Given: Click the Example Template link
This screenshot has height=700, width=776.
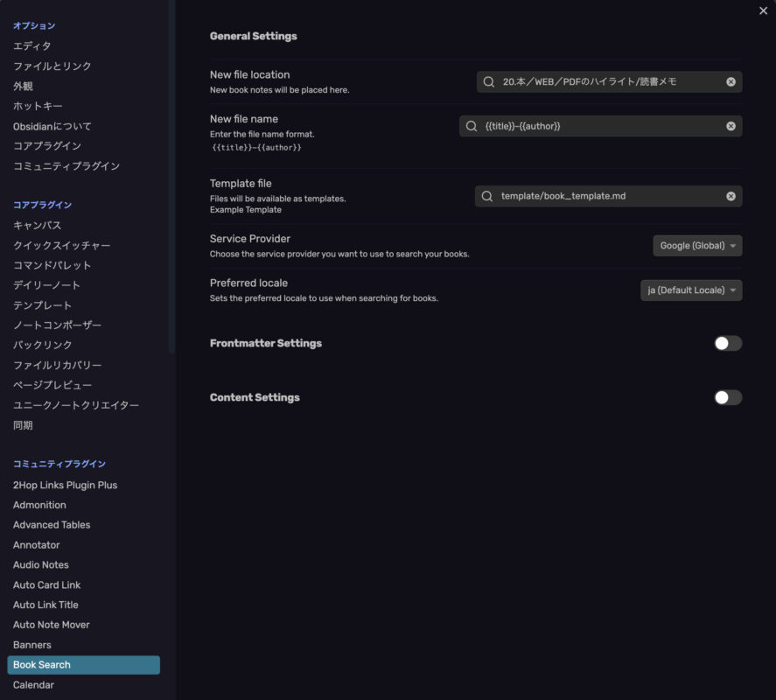Looking at the screenshot, I should pyautogui.click(x=246, y=210).
